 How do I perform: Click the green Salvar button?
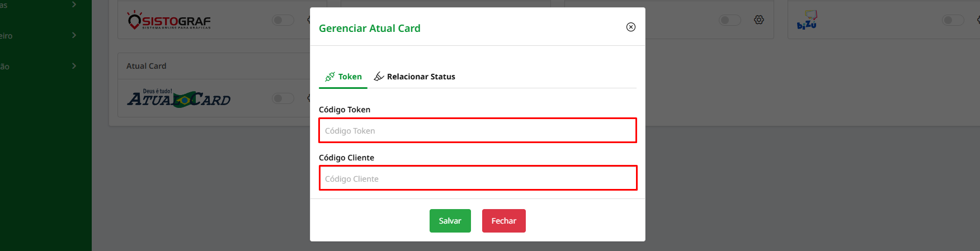[x=450, y=221]
